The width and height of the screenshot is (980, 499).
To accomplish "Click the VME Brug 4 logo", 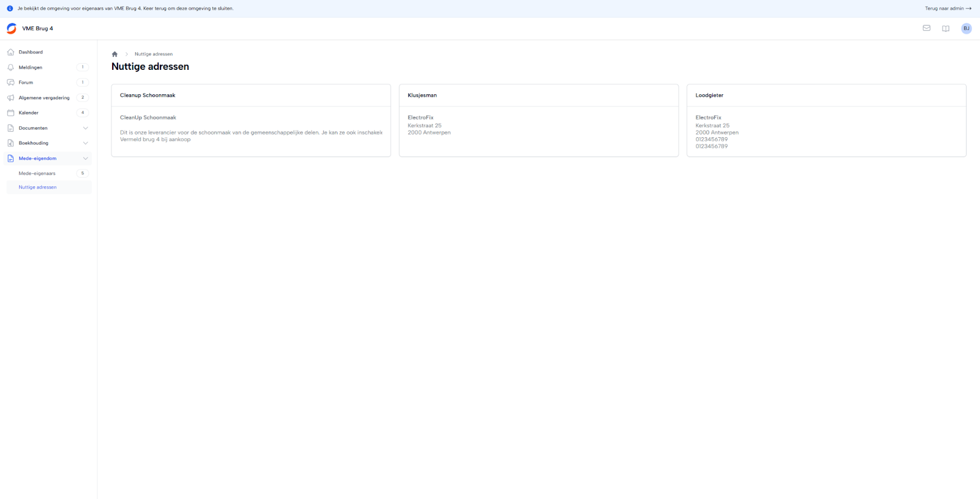I will click(12, 29).
